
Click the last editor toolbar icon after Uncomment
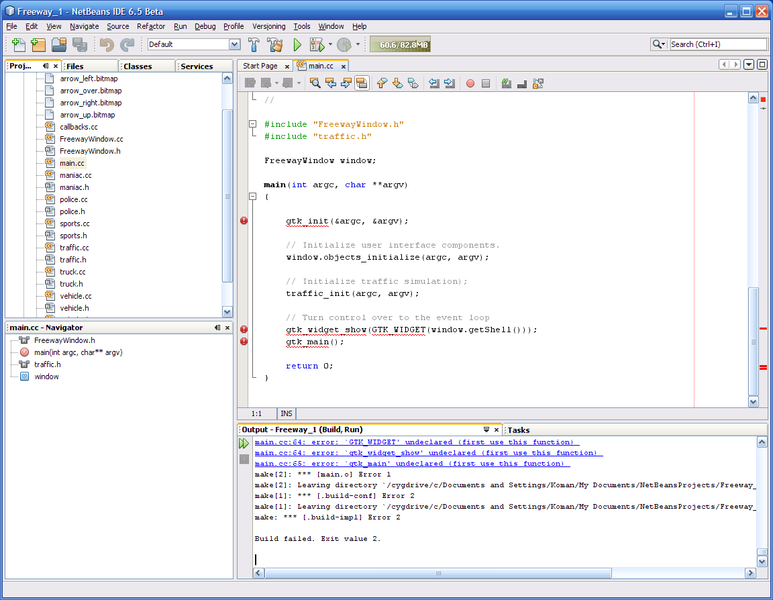tap(538, 83)
